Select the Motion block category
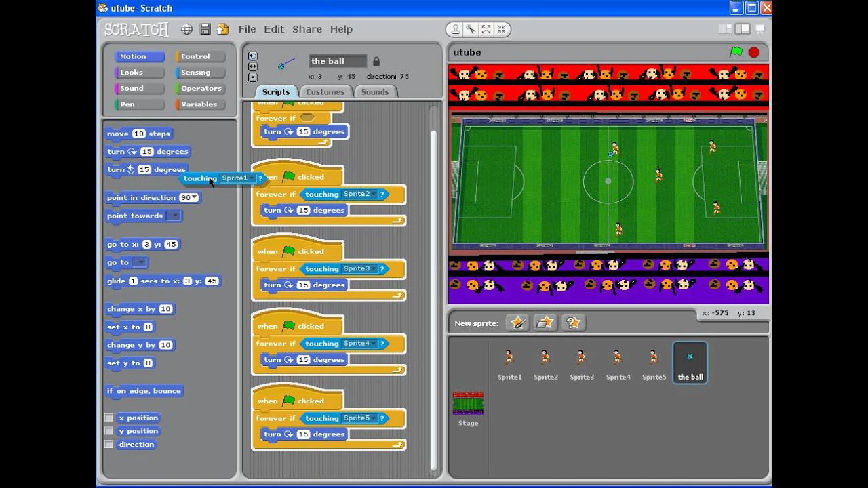868x488 pixels. coord(140,56)
